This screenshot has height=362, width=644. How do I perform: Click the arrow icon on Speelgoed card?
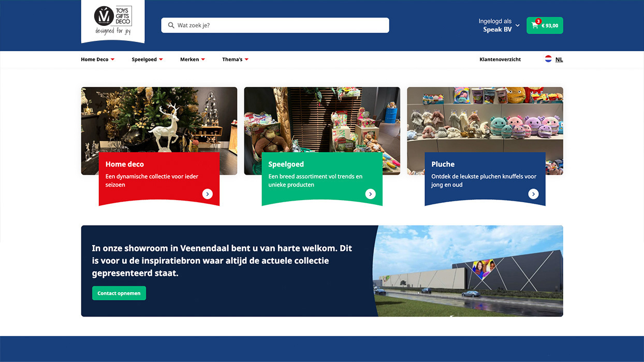[x=371, y=194]
